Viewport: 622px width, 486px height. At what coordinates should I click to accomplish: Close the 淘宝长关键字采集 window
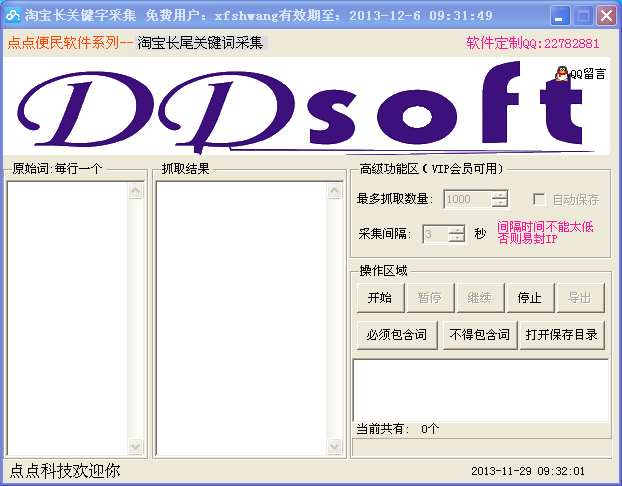(x=606, y=16)
